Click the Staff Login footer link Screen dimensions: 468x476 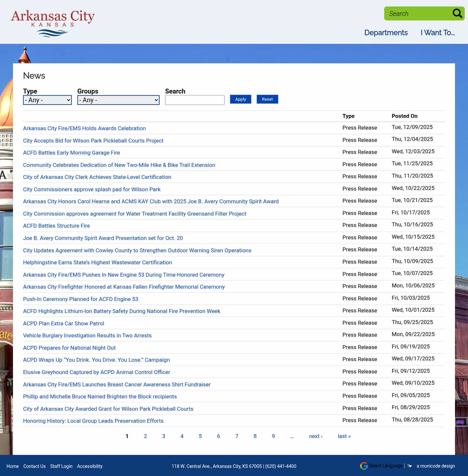pyautogui.click(x=61, y=466)
